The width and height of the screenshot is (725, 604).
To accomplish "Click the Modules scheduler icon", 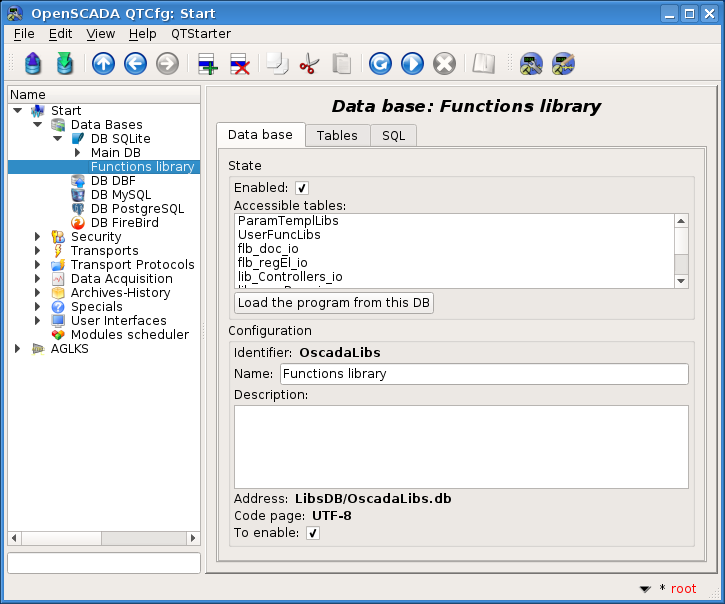I will click(58, 335).
